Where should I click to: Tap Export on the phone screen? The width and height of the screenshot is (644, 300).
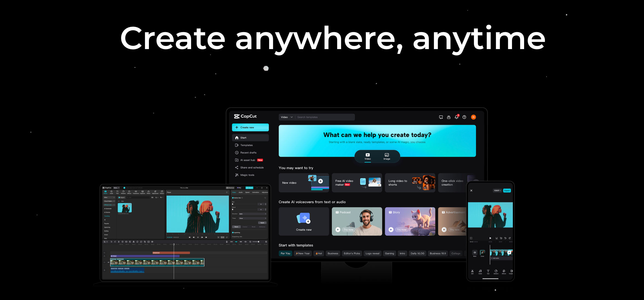507,190
